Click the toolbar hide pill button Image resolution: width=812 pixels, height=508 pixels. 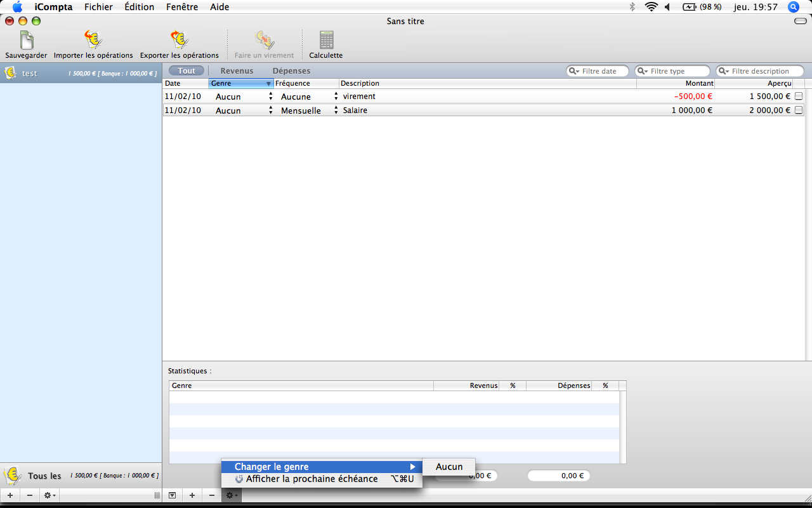pos(800,21)
